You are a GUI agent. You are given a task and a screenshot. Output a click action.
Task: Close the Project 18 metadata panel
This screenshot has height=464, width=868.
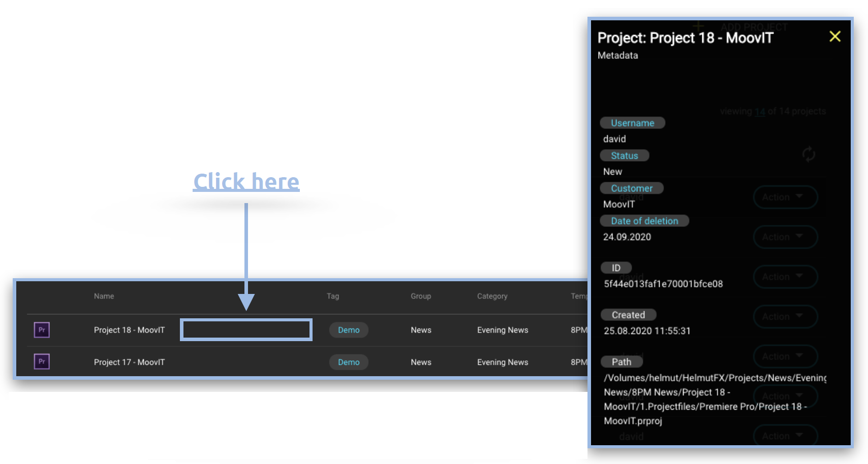click(834, 37)
